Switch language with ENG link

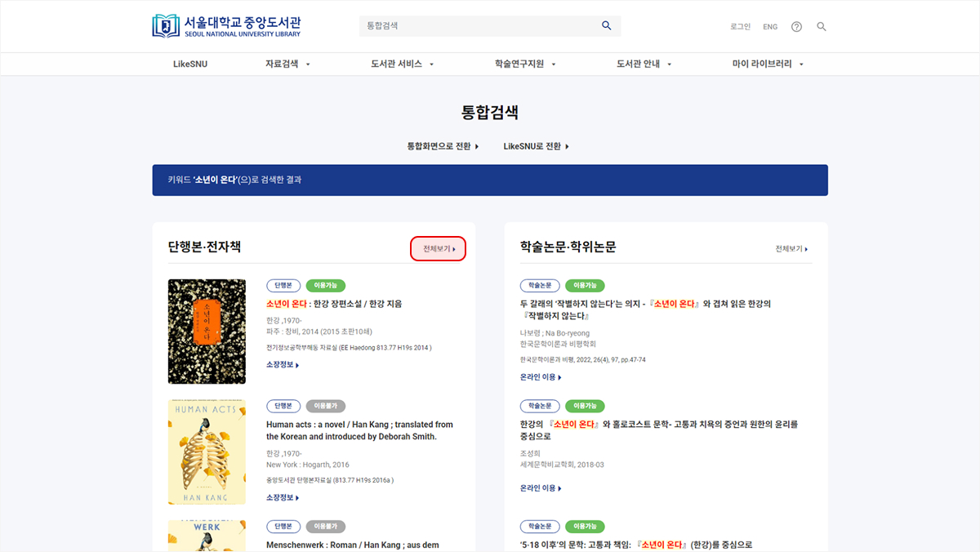coord(770,26)
